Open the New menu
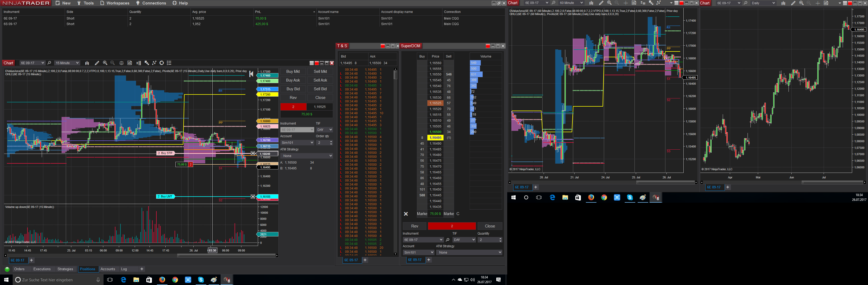Viewport: 868px width, 285px height. pos(63,3)
